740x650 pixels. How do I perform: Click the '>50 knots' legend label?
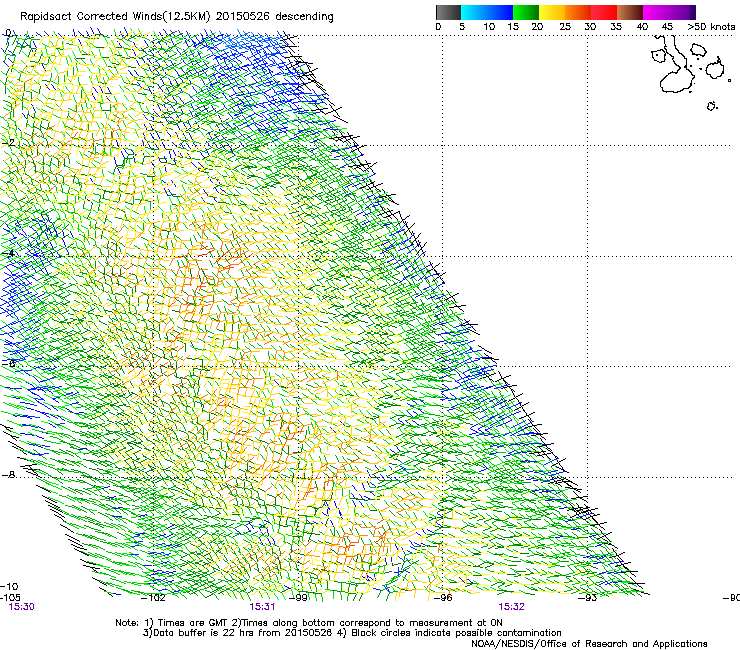tap(711, 27)
